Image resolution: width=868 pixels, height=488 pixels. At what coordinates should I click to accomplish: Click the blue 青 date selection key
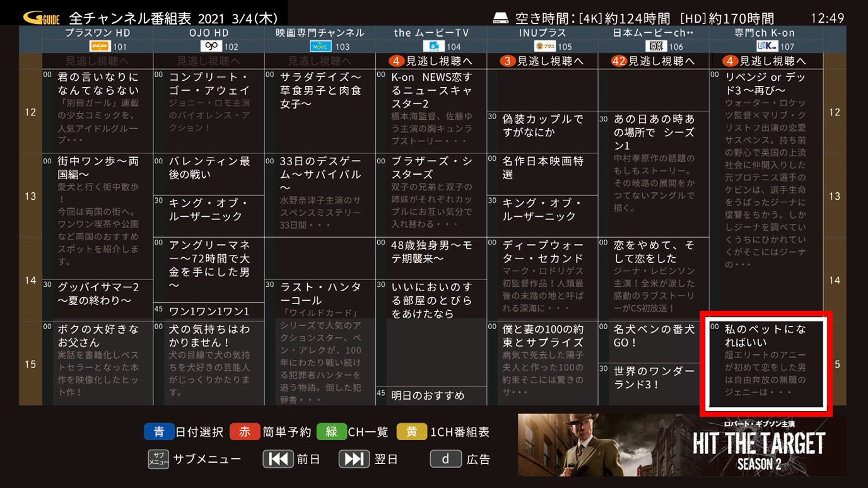(159, 432)
